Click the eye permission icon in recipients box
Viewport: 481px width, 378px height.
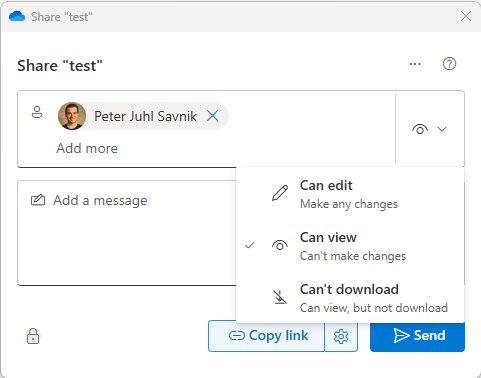tap(420, 129)
